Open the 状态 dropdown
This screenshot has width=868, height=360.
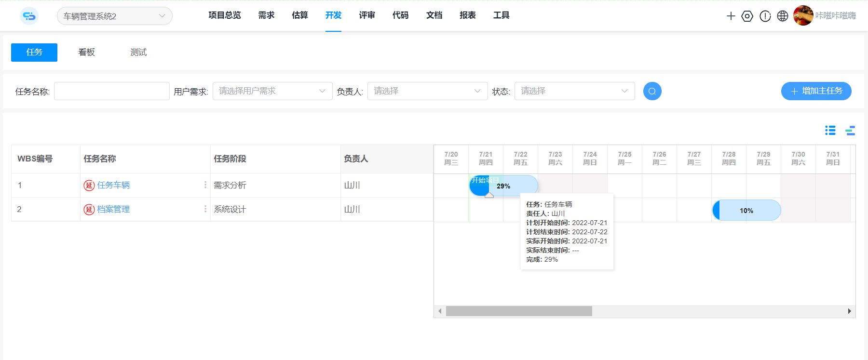[575, 91]
